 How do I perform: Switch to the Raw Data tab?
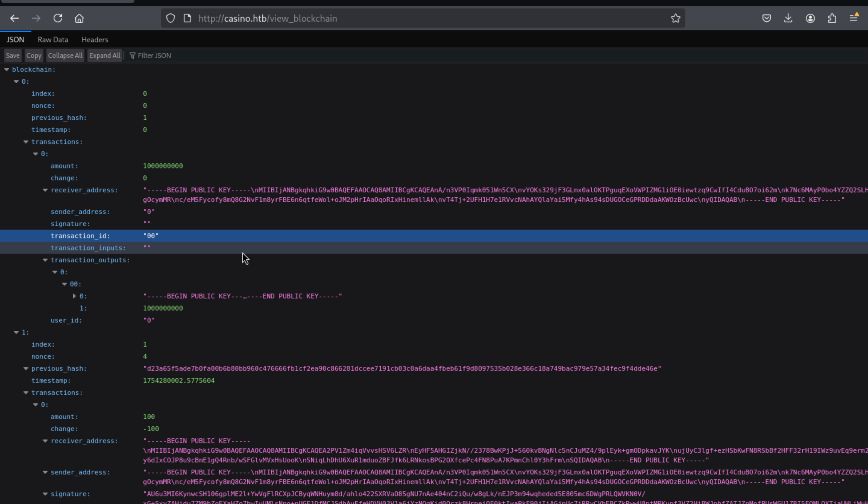coord(53,39)
